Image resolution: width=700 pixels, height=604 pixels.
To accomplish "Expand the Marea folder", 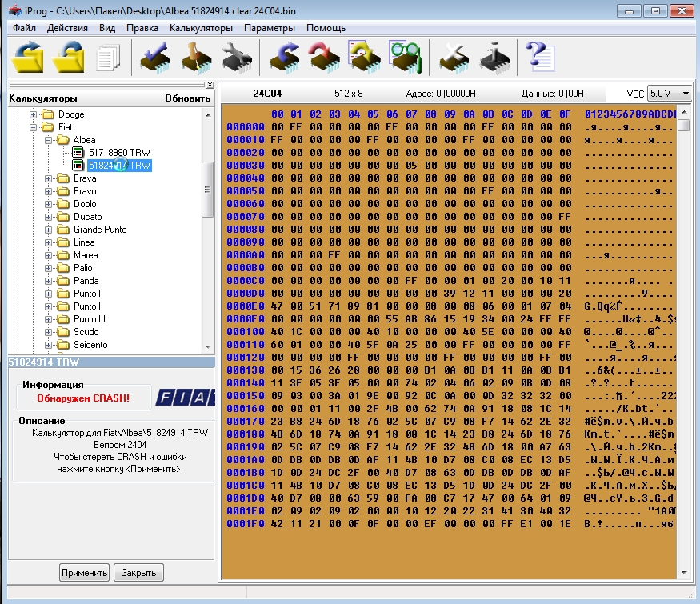I will pyautogui.click(x=48, y=255).
